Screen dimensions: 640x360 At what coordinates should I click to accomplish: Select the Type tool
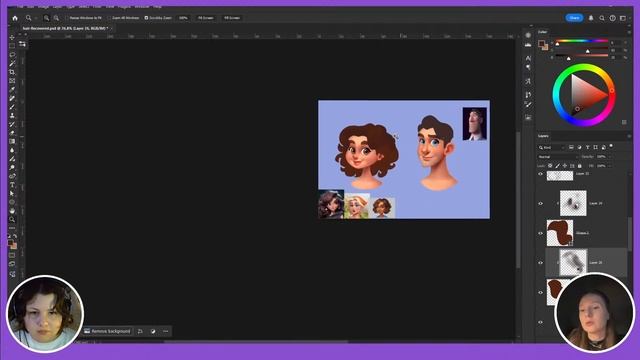12,185
